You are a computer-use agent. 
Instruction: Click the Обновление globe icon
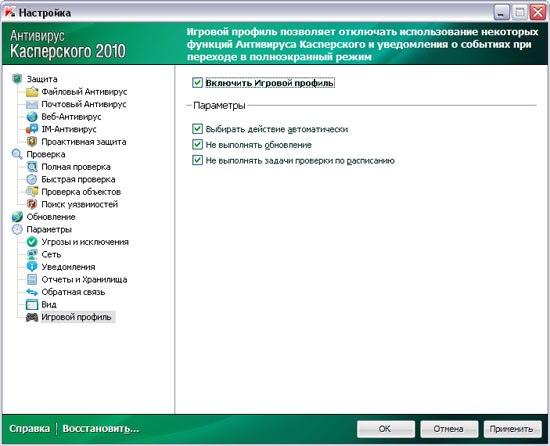(17, 217)
